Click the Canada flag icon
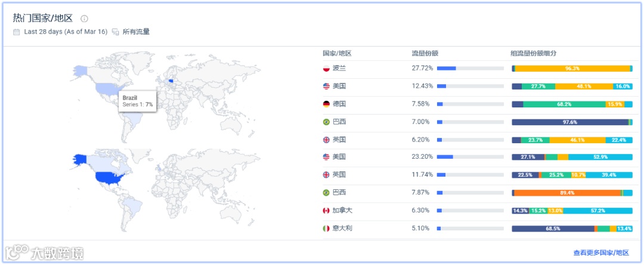Viewport: 644px width, 265px height. (326, 211)
